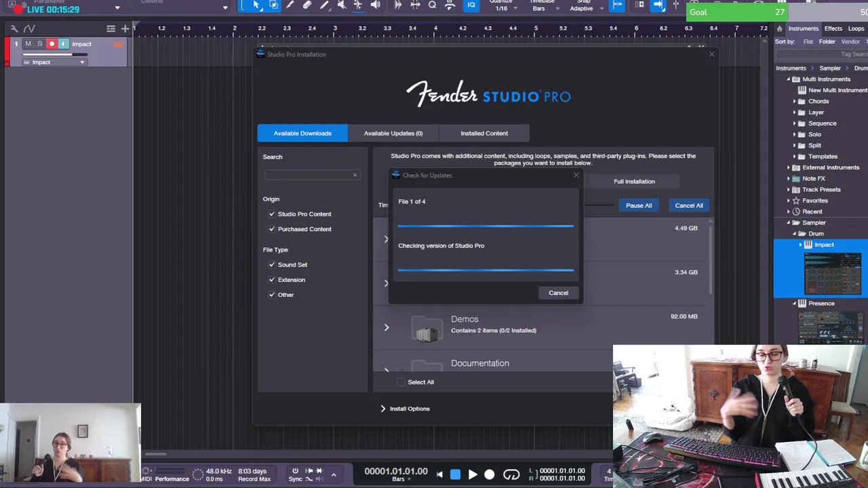The width and height of the screenshot is (868, 488).
Task: Open the Impact instrument dropdown on track
Action: [54, 62]
